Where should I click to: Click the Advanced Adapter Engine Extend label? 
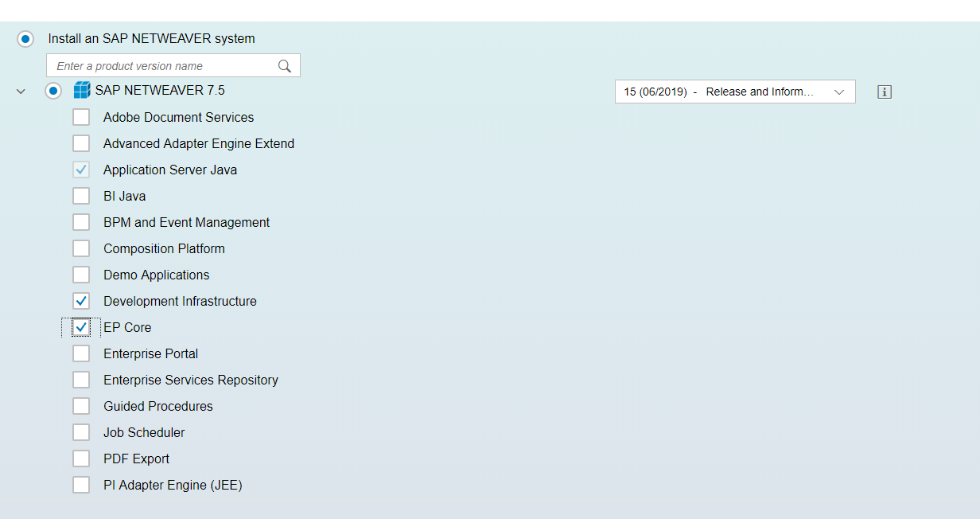click(199, 143)
